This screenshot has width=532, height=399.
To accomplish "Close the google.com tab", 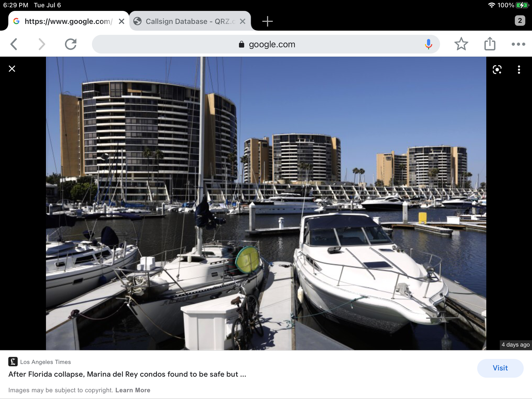I will (x=122, y=21).
